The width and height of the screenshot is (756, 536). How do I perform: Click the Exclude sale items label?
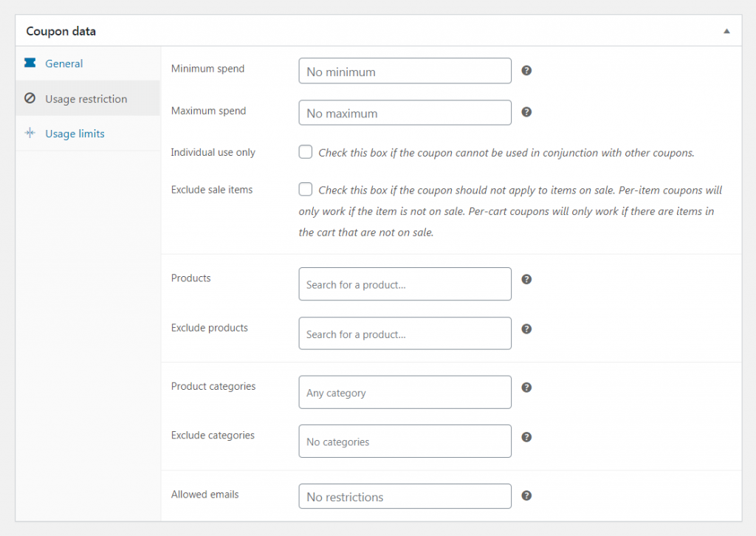point(212,190)
